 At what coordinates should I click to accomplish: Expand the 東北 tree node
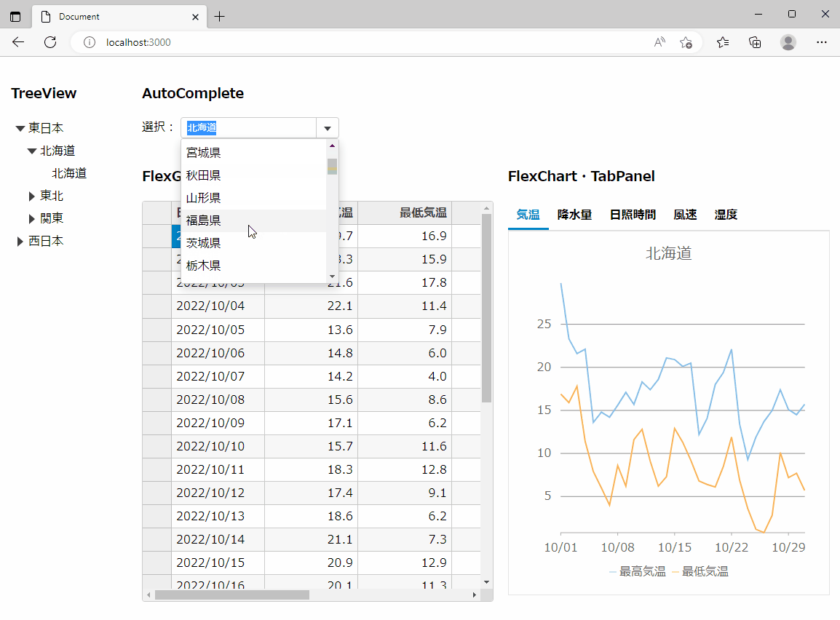(32, 196)
